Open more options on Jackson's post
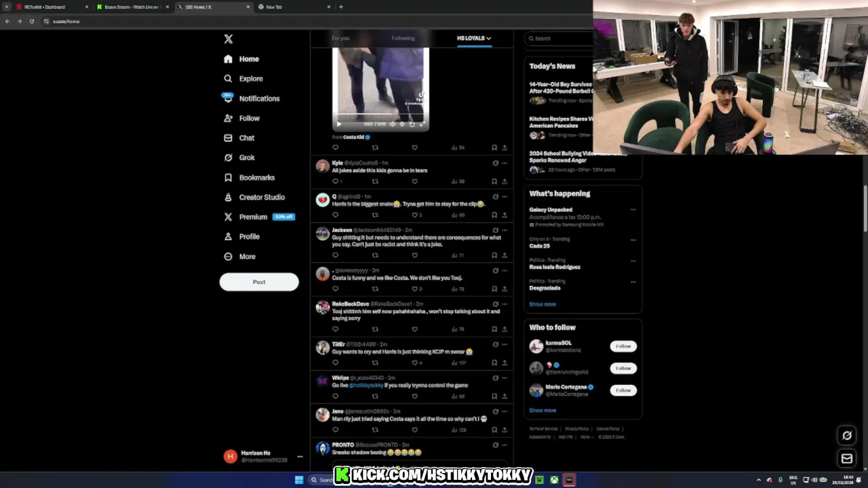The width and height of the screenshot is (868, 488). pyautogui.click(x=505, y=230)
